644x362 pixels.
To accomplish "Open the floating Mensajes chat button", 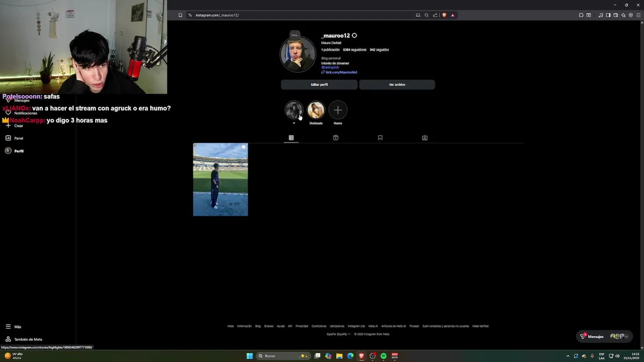I will click(x=604, y=336).
